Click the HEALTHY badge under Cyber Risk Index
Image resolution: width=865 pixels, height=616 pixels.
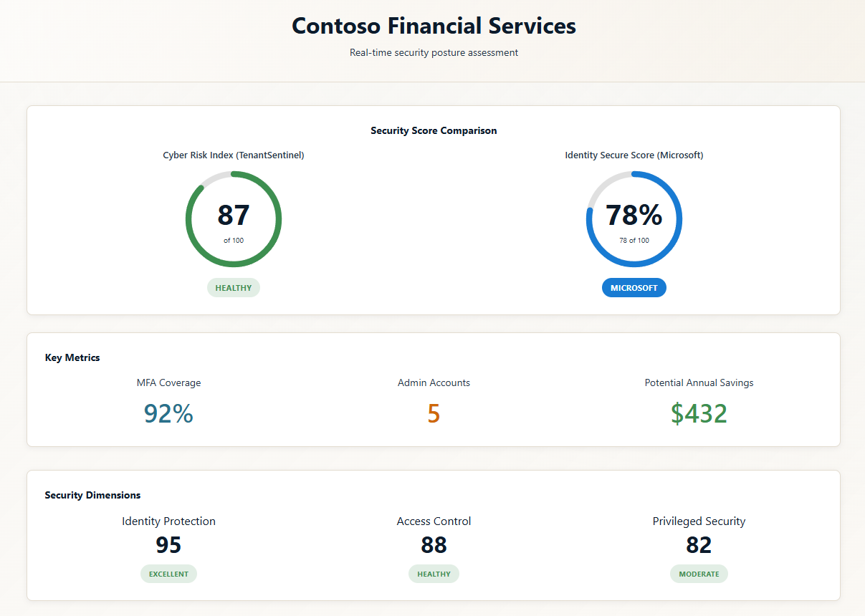click(234, 288)
